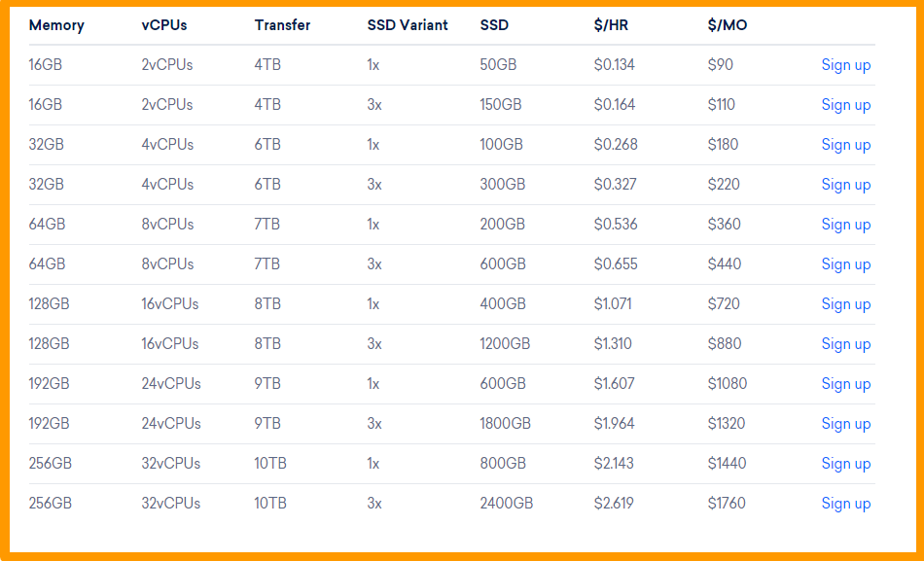Sign up for the $110 monthly plan

[845, 105]
